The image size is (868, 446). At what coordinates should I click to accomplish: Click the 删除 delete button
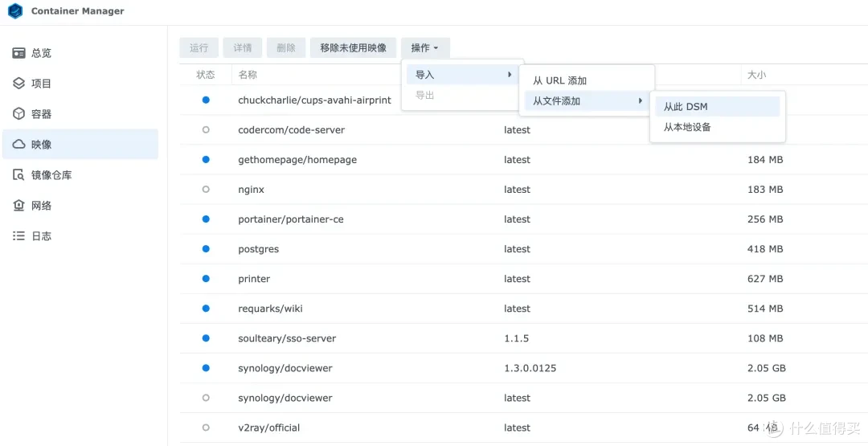[x=286, y=47]
